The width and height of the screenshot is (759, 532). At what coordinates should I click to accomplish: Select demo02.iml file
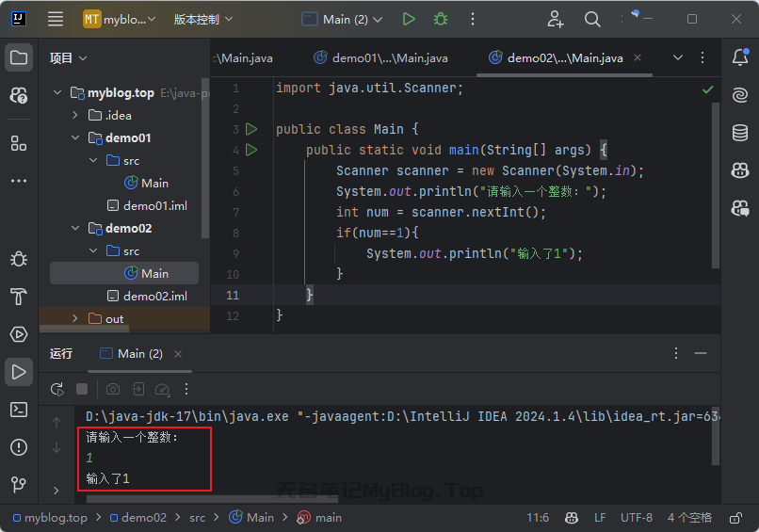tap(147, 296)
